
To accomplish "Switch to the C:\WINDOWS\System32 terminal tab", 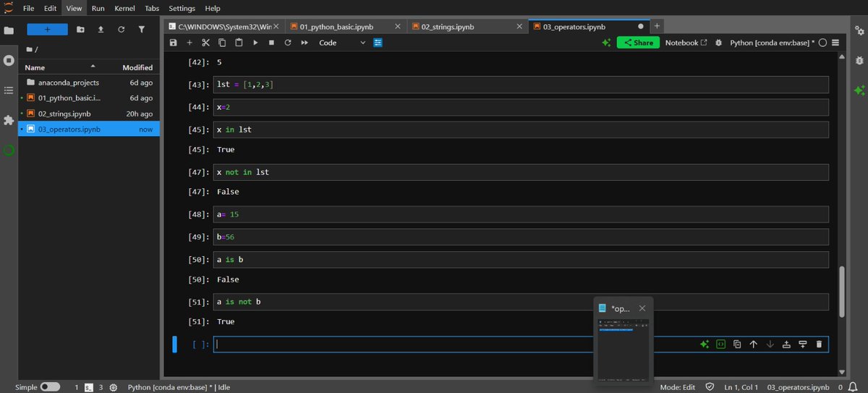I will click(224, 26).
